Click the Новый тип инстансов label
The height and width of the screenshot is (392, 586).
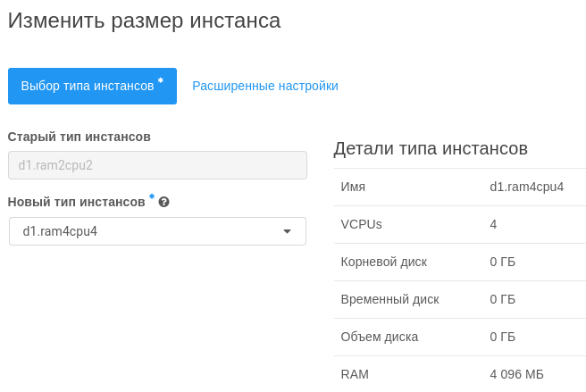click(76, 202)
